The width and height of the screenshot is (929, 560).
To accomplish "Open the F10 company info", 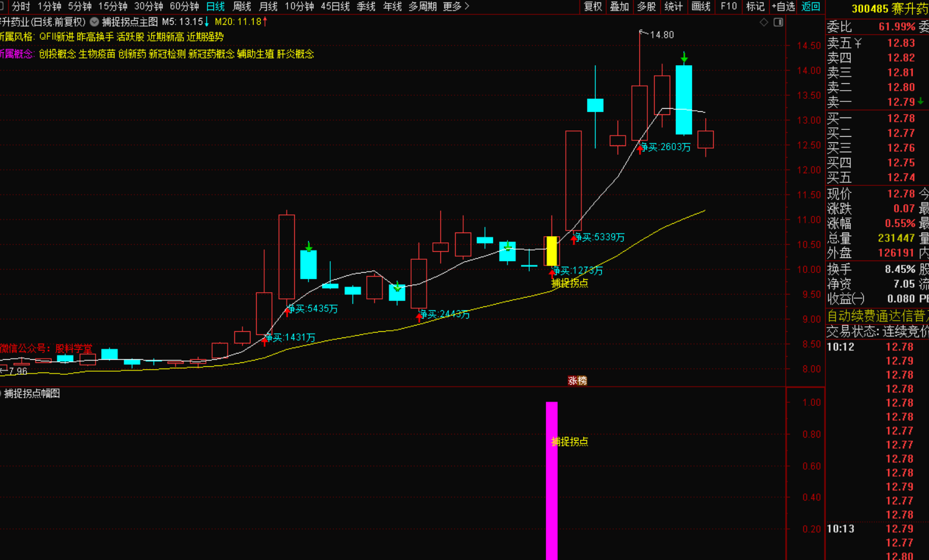I will (x=728, y=7).
